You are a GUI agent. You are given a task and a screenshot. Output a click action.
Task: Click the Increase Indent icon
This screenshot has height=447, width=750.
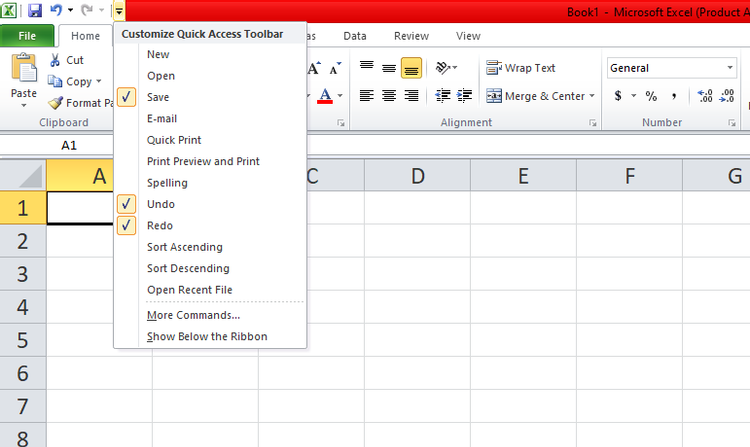(x=464, y=96)
